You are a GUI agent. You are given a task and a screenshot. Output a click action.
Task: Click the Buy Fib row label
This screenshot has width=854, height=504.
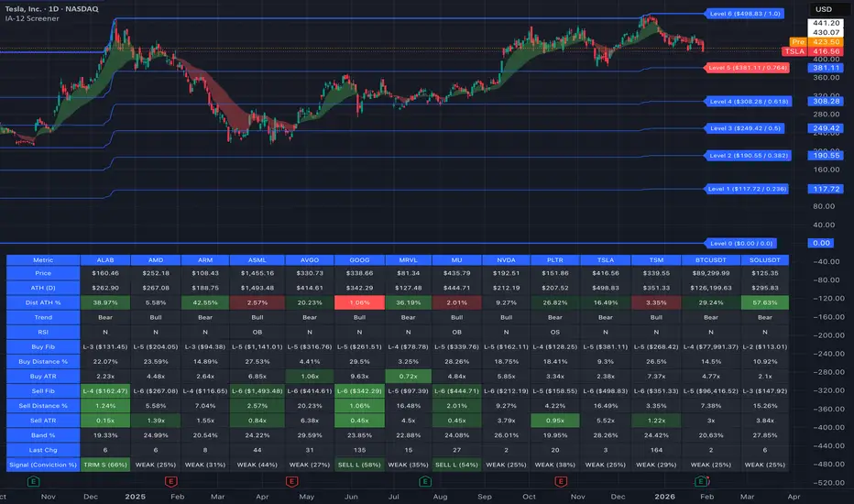pyautogui.click(x=43, y=346)
